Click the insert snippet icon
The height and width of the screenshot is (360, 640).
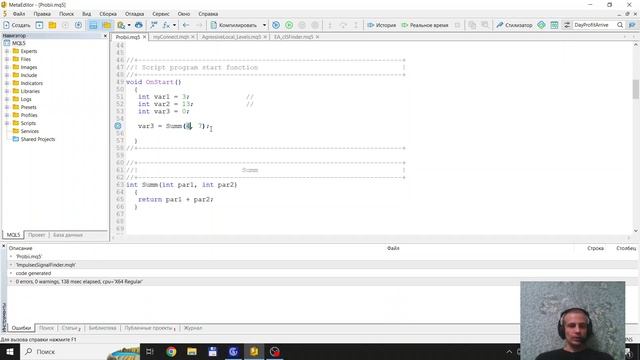point(153,25)
